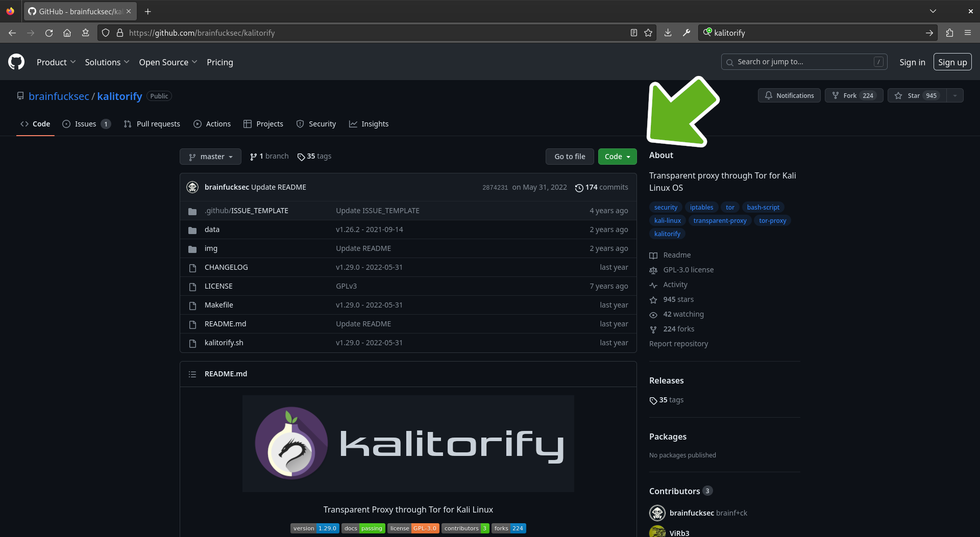Viewport: 980px width, 537px height.
Task: Open Firefox downloads panel
Action: (668, 33)
